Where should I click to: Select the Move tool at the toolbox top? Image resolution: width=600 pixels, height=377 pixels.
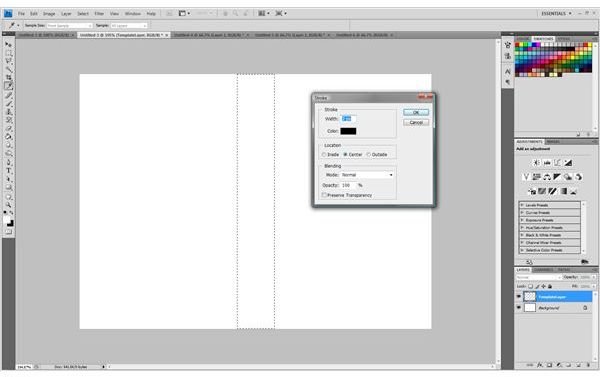click(8, 44)
